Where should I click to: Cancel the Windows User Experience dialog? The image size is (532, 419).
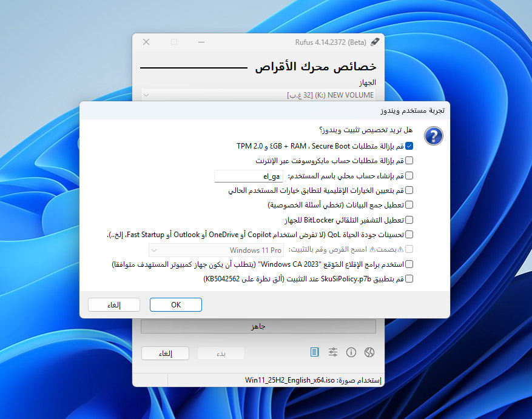(x=113, y=304)
